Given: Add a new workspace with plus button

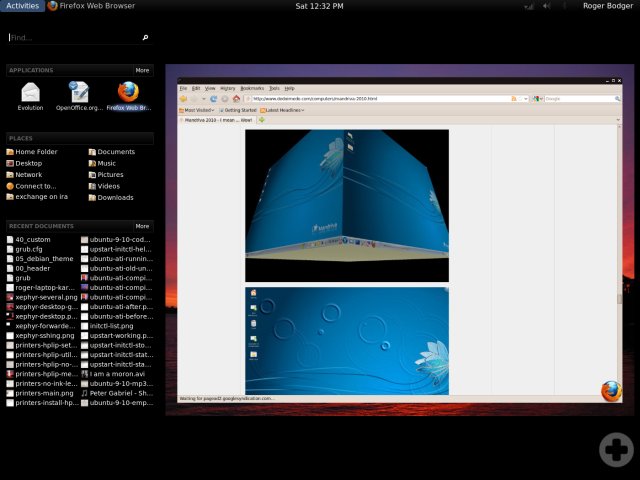Looking at the screenshot, I should (614, 450).
